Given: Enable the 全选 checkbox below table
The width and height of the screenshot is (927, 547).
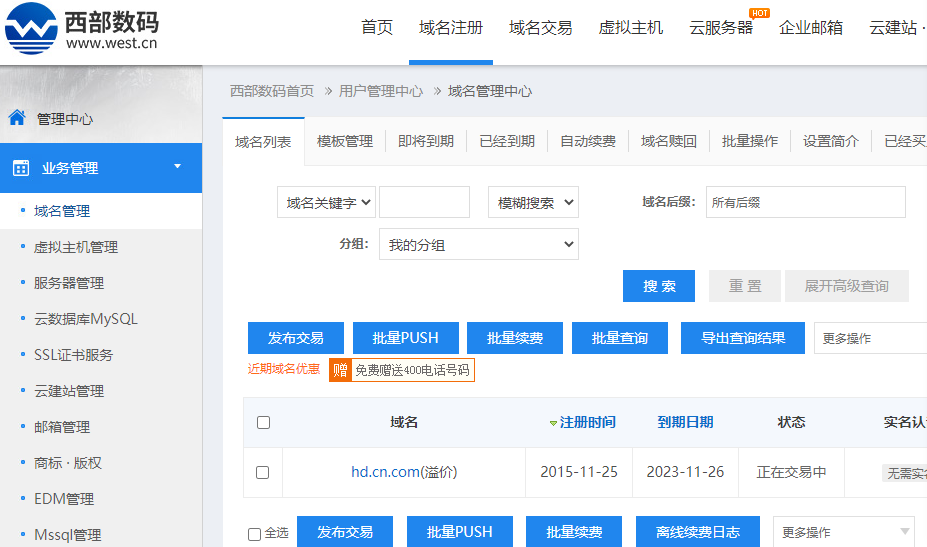Looking at the screenshot, I should [x=254, y=534].
